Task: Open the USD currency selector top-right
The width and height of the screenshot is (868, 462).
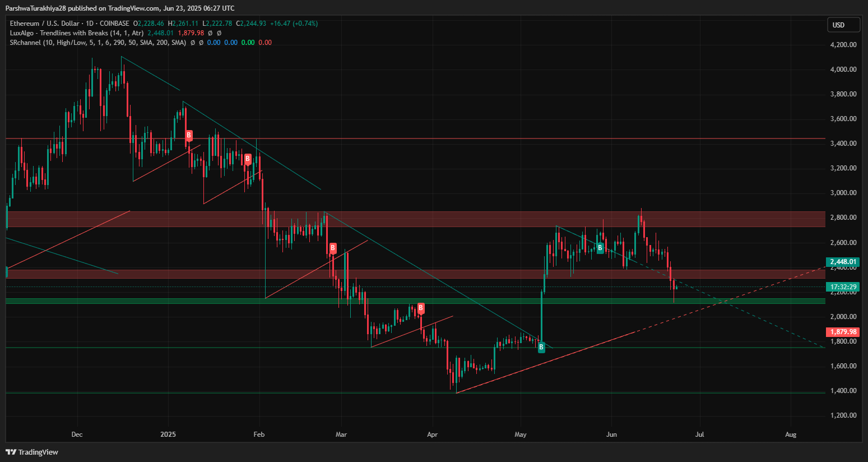Action: [843, 24]
